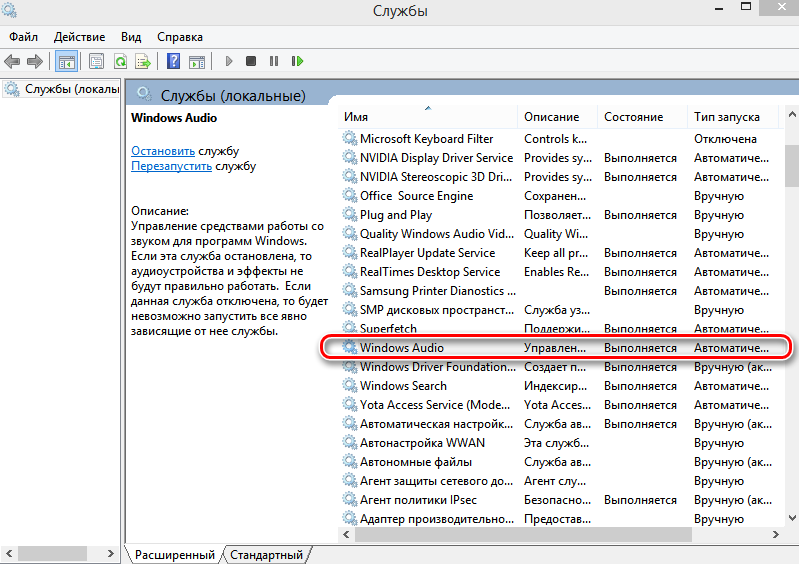
Task: Click gear icon of Microsoft Keyboard Filter
Action: (350, 139)
